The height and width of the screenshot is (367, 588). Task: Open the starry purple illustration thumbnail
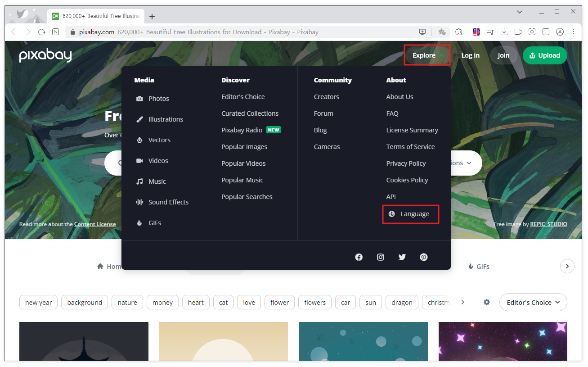tap(503, 341)
